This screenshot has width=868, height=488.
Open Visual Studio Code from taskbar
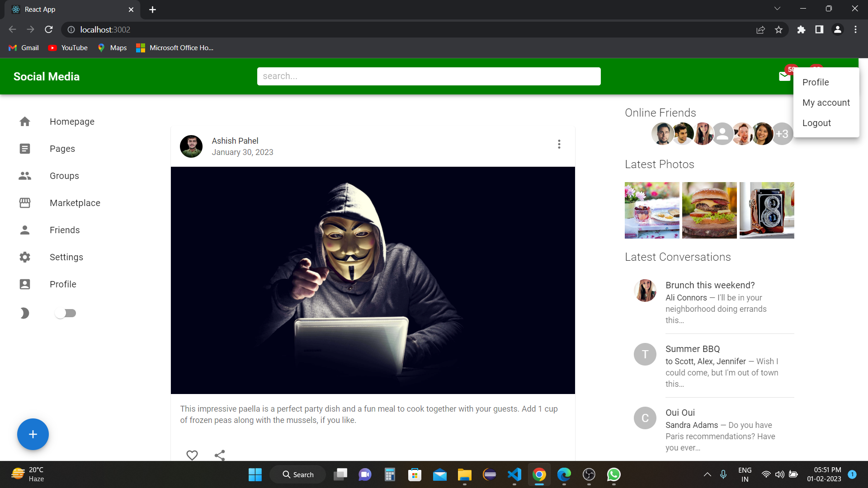514,474
